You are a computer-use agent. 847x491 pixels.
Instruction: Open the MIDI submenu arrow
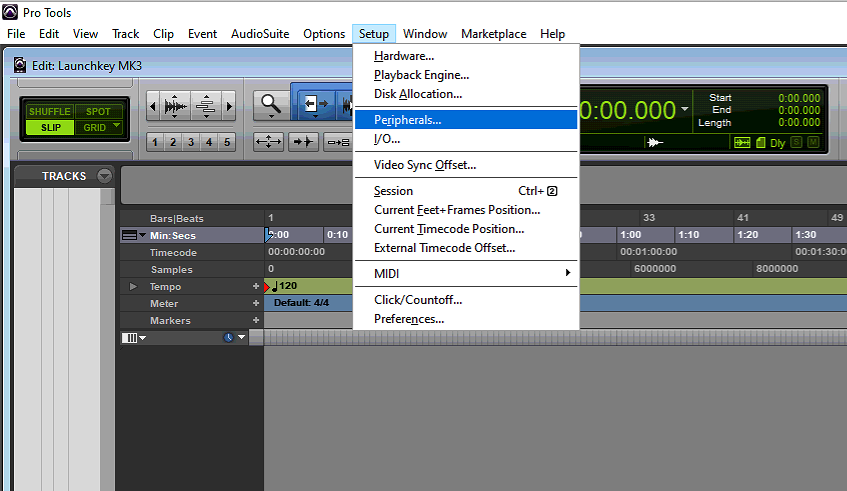(x=568, y=273)
